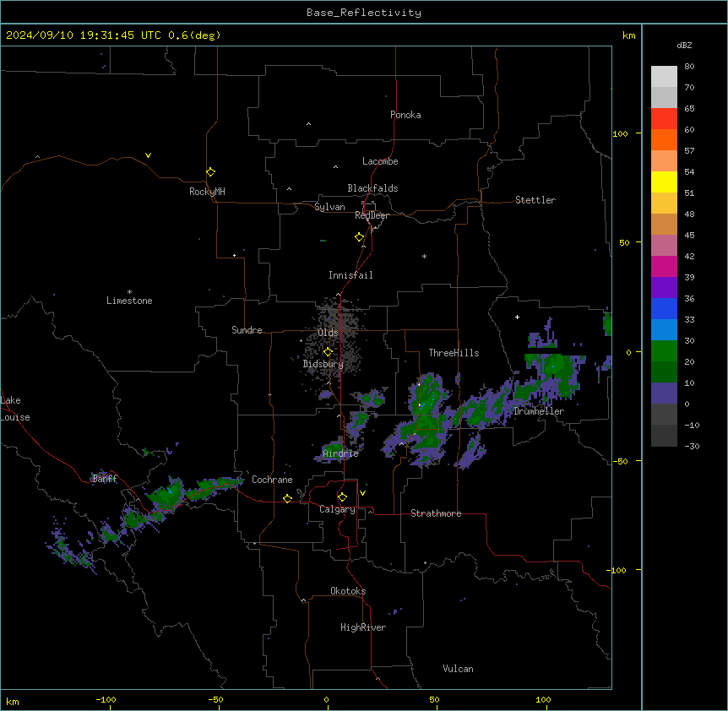Screen dimensions: 728x711
Task: Click the Calgary city label
Action: (x=338, y=509)
